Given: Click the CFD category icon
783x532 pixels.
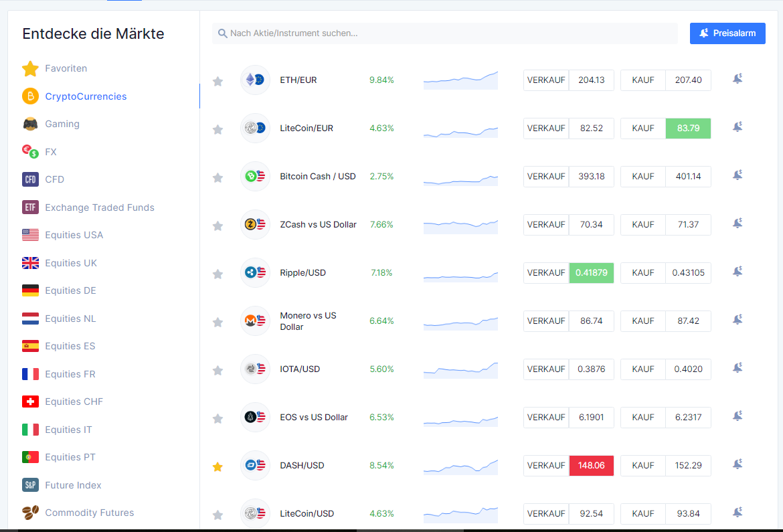Looking at the screenshot, I should pos(31,179).
